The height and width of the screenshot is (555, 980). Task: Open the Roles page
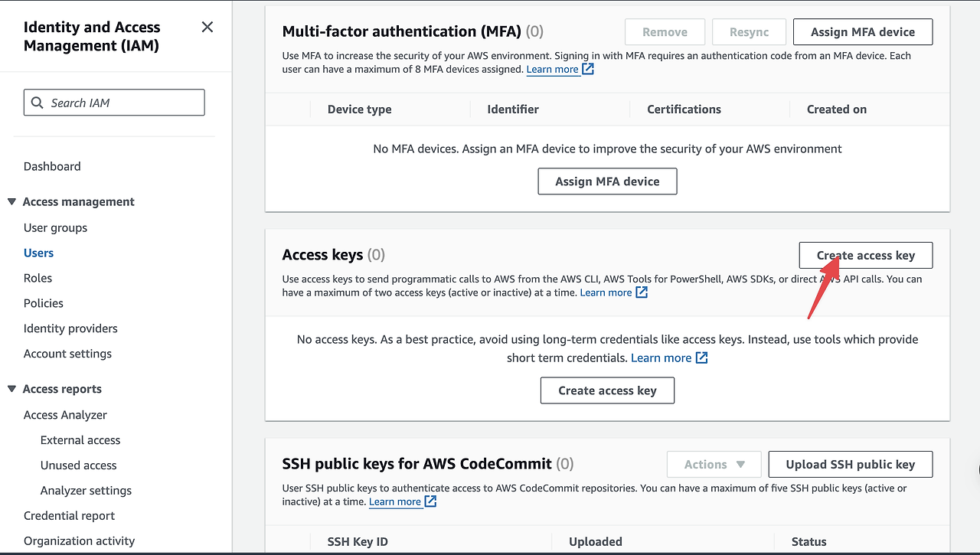point(38,278)
